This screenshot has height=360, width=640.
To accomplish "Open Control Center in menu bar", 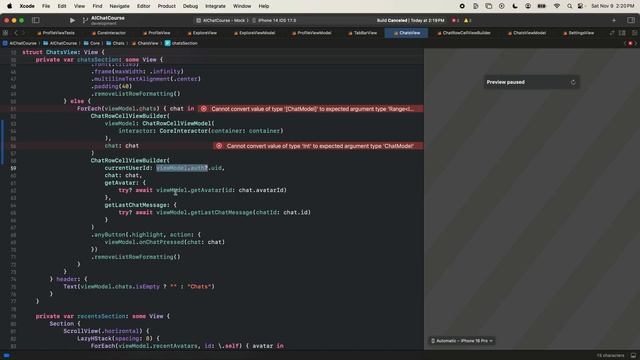I will 581,6.
